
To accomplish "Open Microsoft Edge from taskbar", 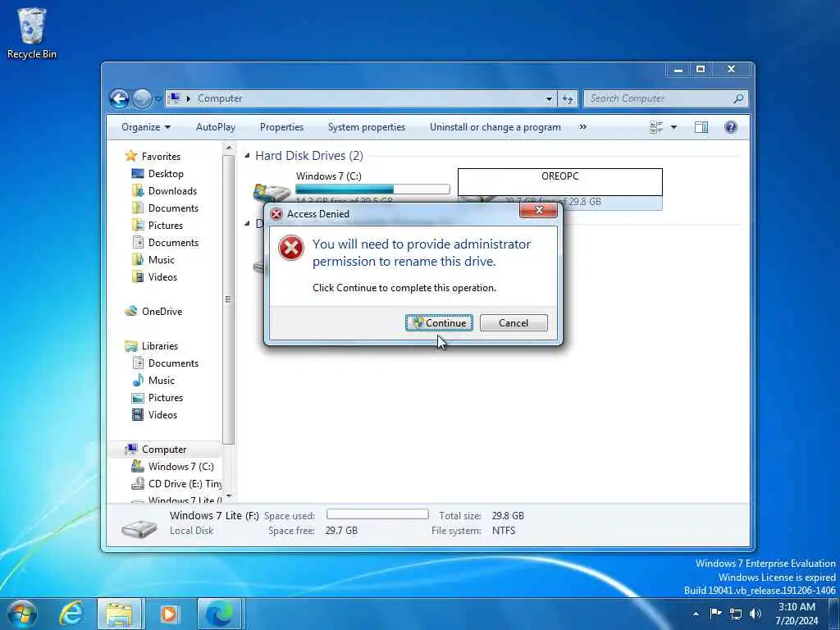I will point(219,614).
